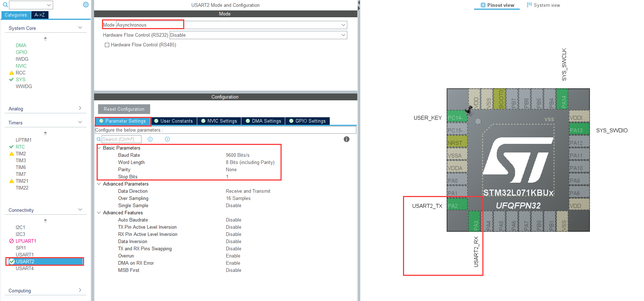This screenshot has height=301, width=644.
Task: Open the GPIO Settings tab
Action: pyautogui.click(x=307, y=121)
